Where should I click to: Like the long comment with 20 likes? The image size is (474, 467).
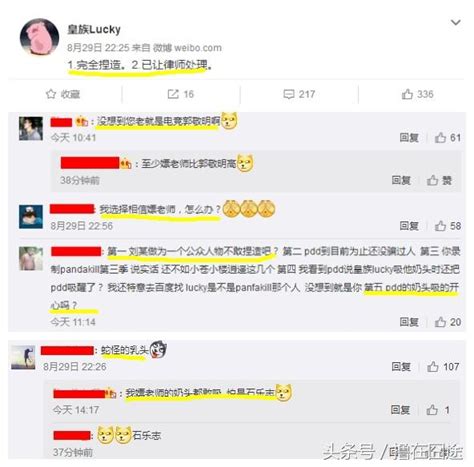[x=448, y=322]
